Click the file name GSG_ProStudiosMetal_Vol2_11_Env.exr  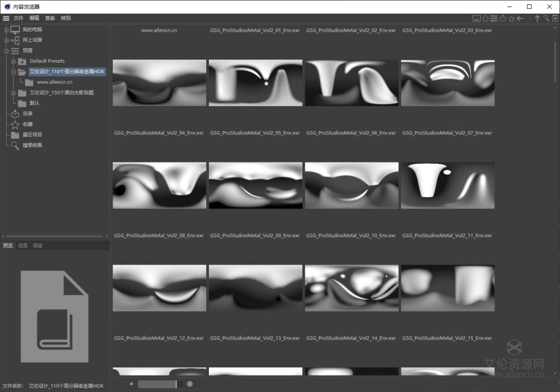tap(447, 236)
